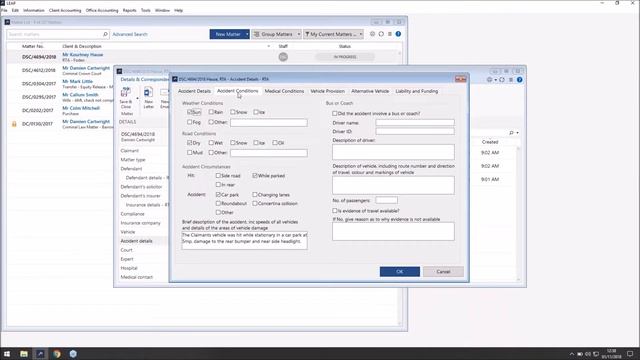Open Client Accounting menu
This screenshot has height=360, width=640.
(x=65, y=10)
